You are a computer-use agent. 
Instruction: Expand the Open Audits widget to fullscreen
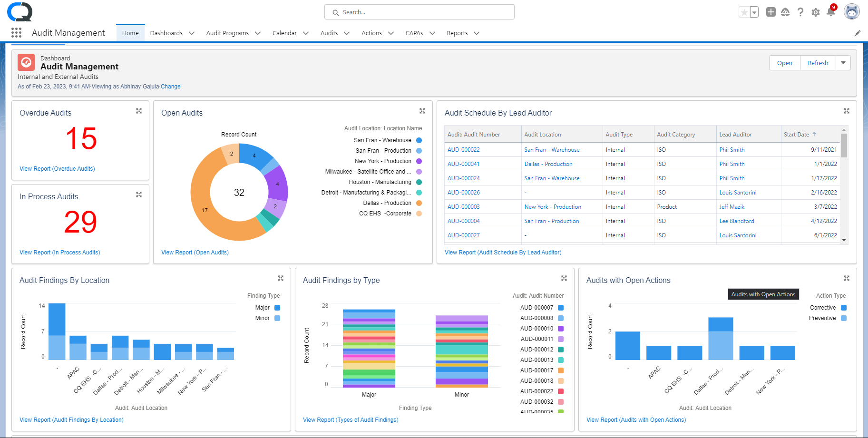[422, 110]
